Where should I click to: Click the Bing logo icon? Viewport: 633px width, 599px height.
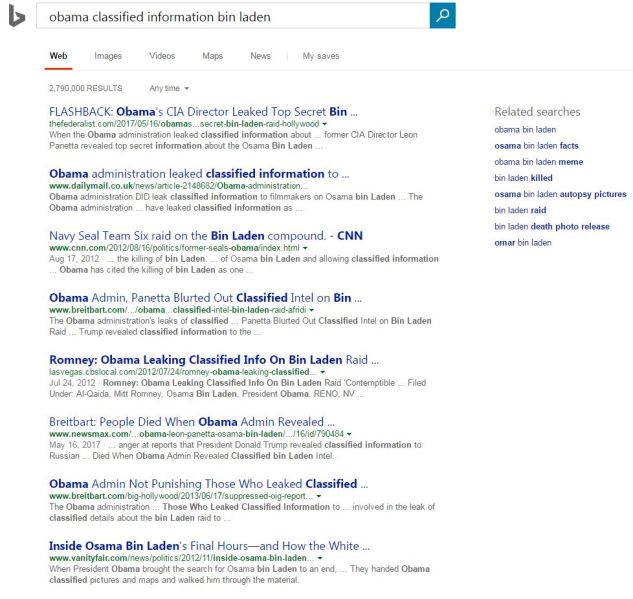point(17,16)
